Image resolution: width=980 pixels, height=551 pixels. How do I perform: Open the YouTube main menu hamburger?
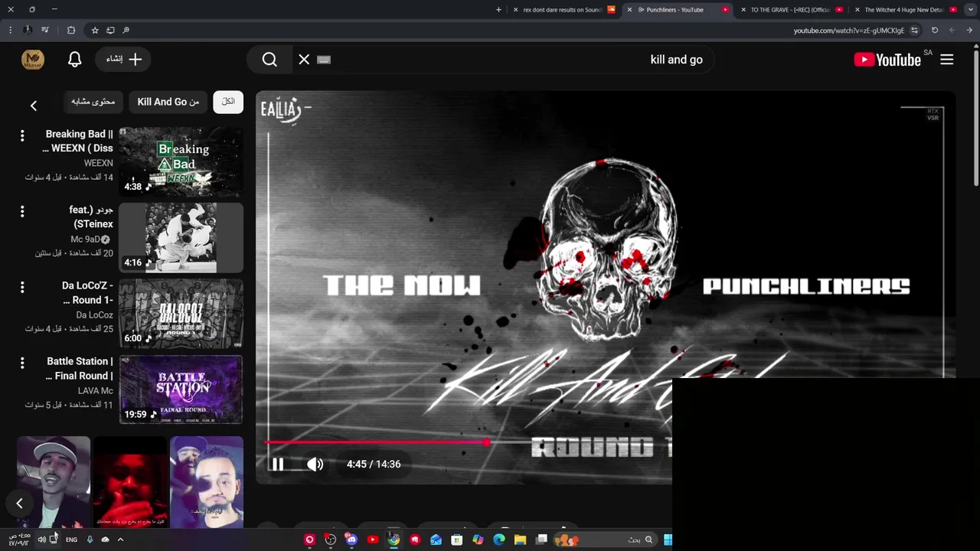(x=946, y=60)
